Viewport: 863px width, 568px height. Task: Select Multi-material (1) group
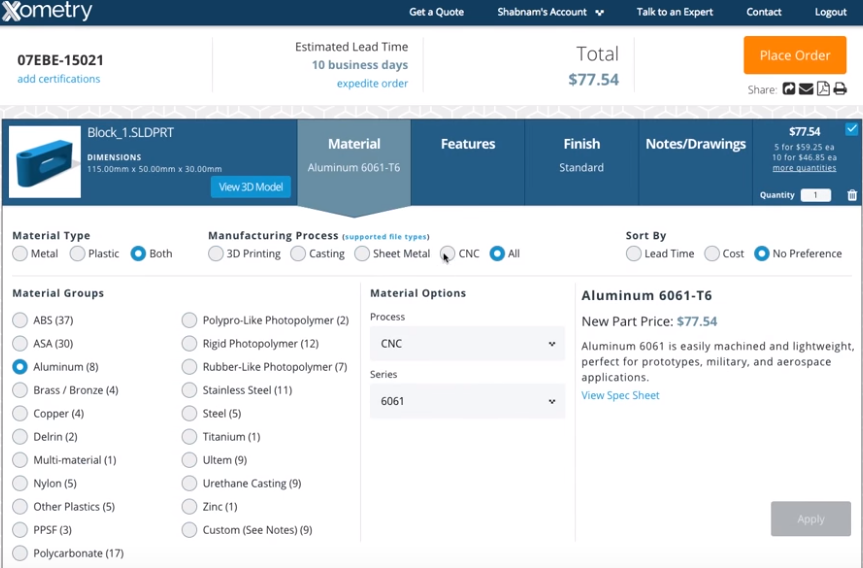click(20, 460)
